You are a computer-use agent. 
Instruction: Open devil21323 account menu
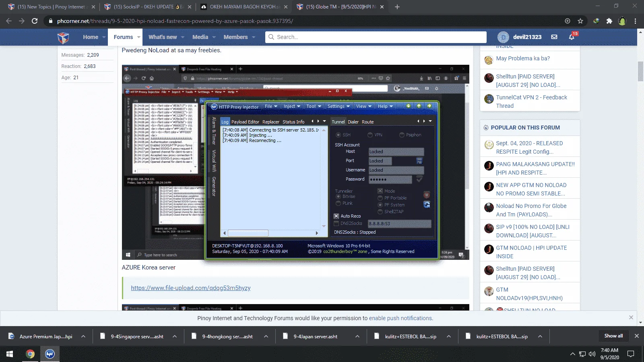tap(520, 37)
